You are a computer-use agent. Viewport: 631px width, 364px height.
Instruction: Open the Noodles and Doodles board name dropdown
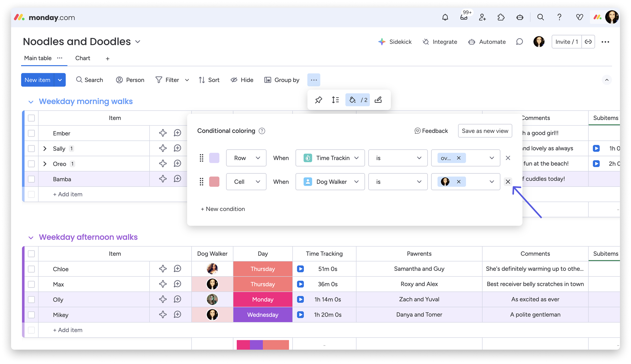point(138,42)
